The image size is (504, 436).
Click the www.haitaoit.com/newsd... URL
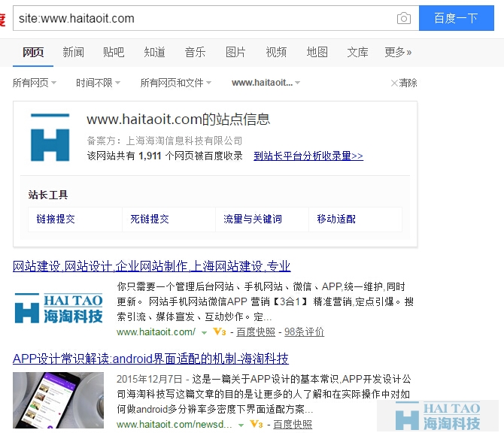coord(175,425)
